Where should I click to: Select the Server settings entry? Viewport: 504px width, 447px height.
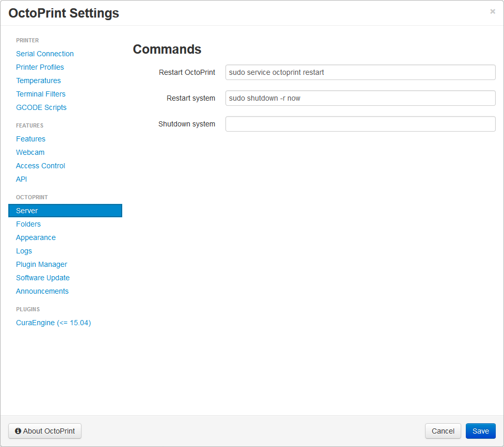coord(65,211)
